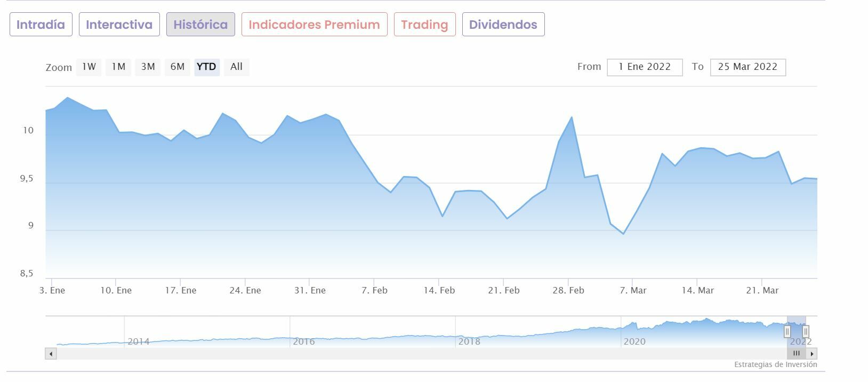Open the Estrategias de Inversión credit link
This screenshot has width=868, height=382.
[x=775, y=365]
